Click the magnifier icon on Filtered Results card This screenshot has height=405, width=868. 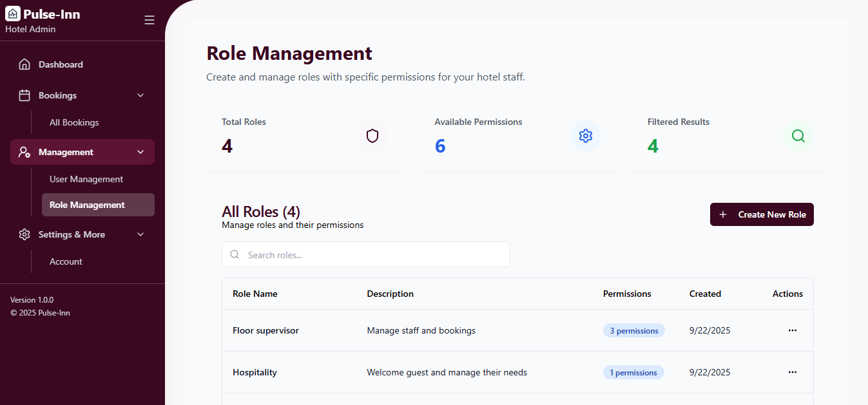798,136
